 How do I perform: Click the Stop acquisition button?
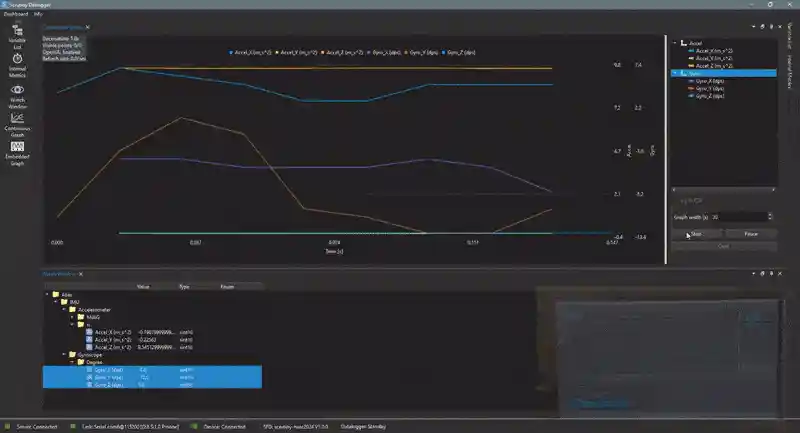(696, 234)
